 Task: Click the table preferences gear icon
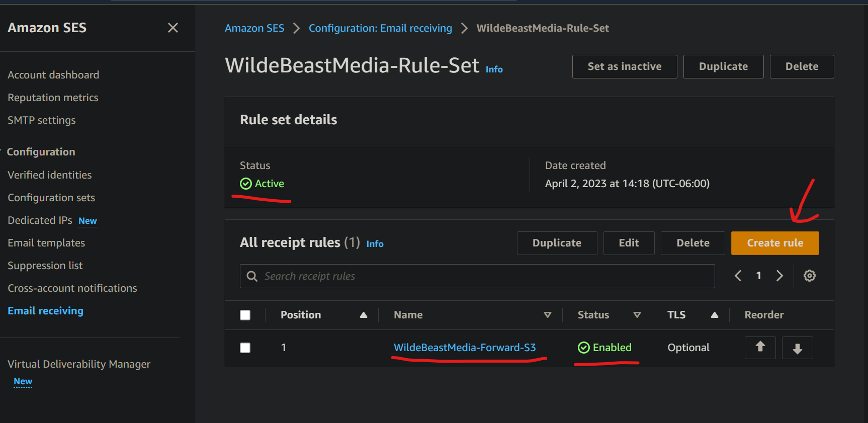(809, 276)
